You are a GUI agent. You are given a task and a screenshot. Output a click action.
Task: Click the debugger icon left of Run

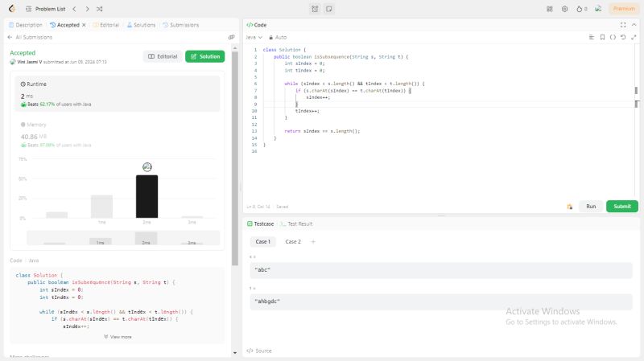click(x=570, y=207)
